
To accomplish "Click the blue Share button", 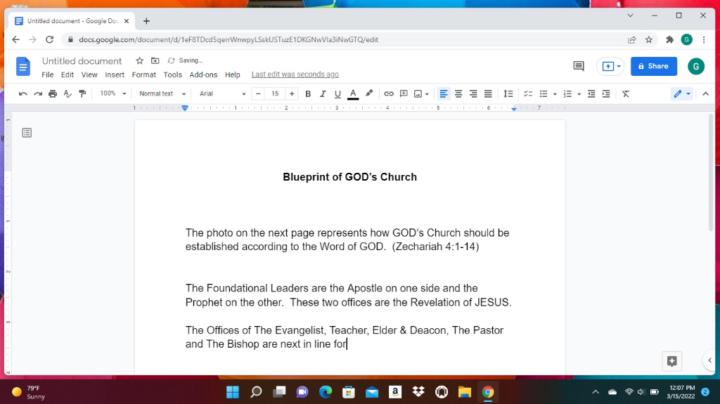I will [x=653, y=66].
